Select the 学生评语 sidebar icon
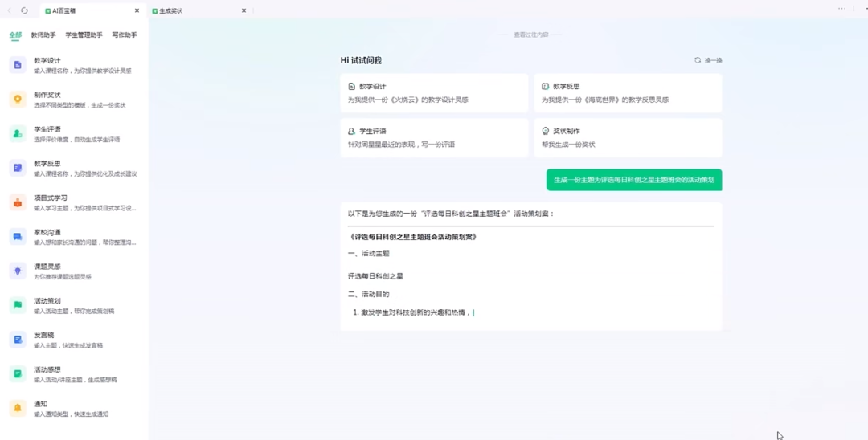 (17, 134)
